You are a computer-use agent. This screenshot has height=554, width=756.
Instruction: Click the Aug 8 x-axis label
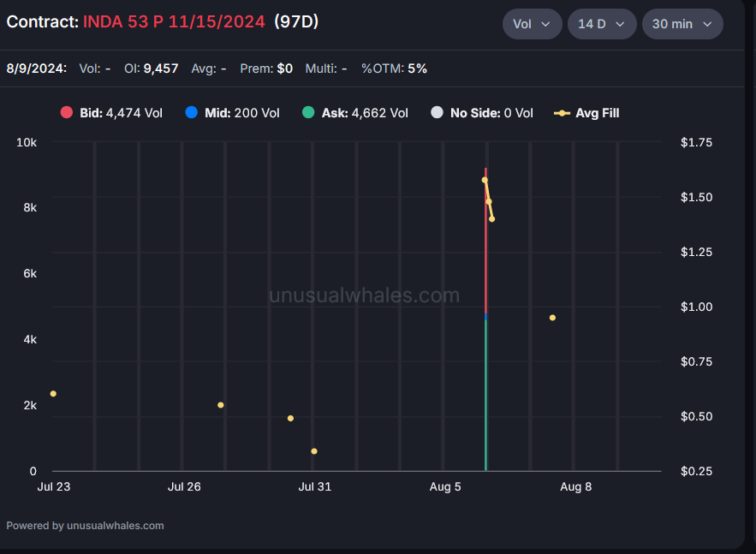click(x=575, y=486)
